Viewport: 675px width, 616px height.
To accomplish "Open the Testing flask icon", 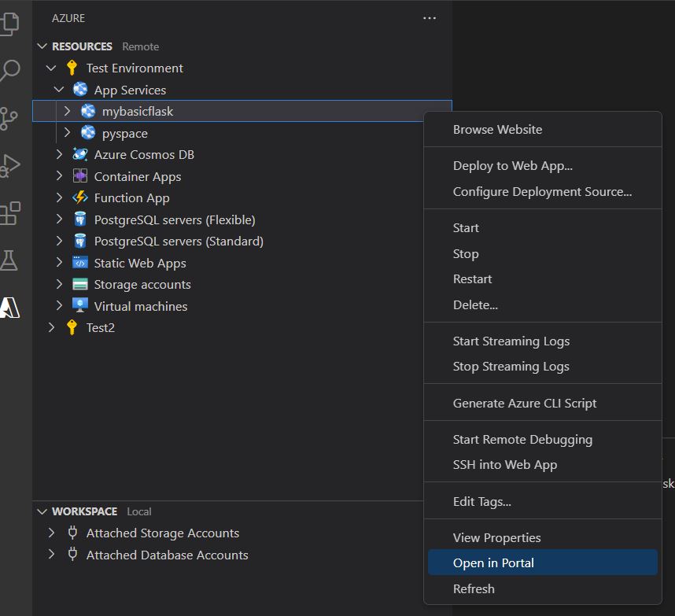I will (x=9, y=260).
